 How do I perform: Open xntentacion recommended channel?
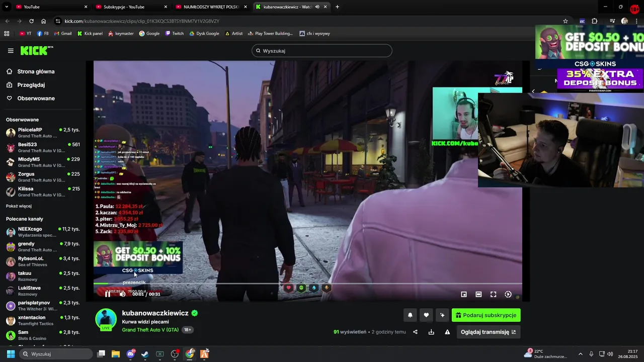43,320
